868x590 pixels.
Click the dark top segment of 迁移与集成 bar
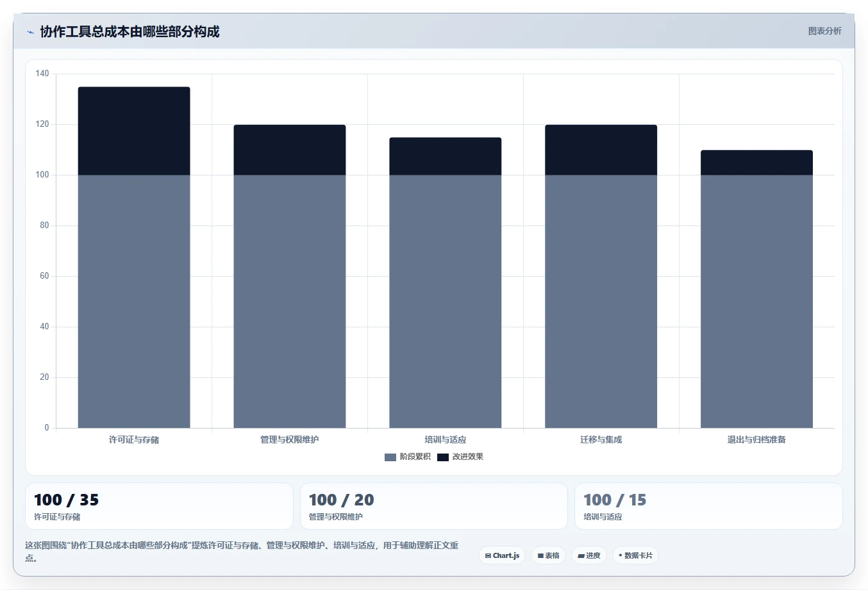(601, 150)
